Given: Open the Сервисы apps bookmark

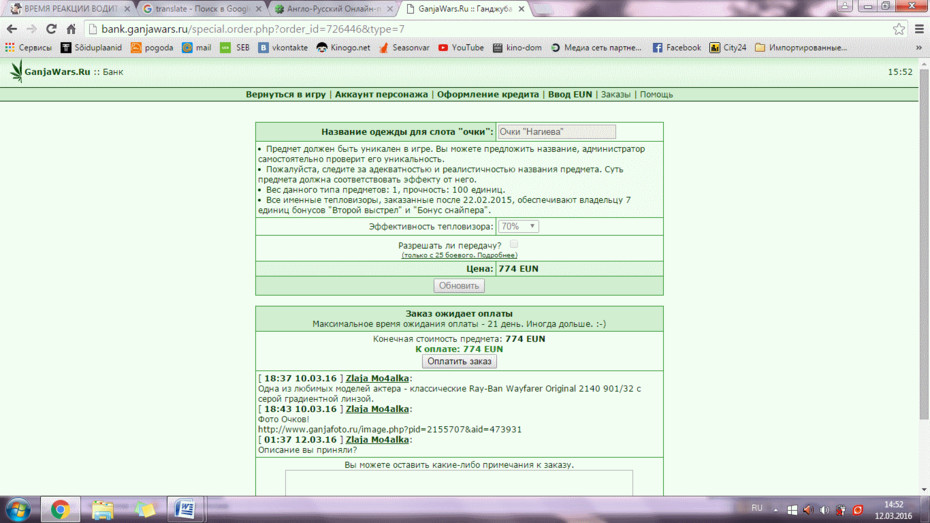Looking at the screenshot, I should coord(28,47).
